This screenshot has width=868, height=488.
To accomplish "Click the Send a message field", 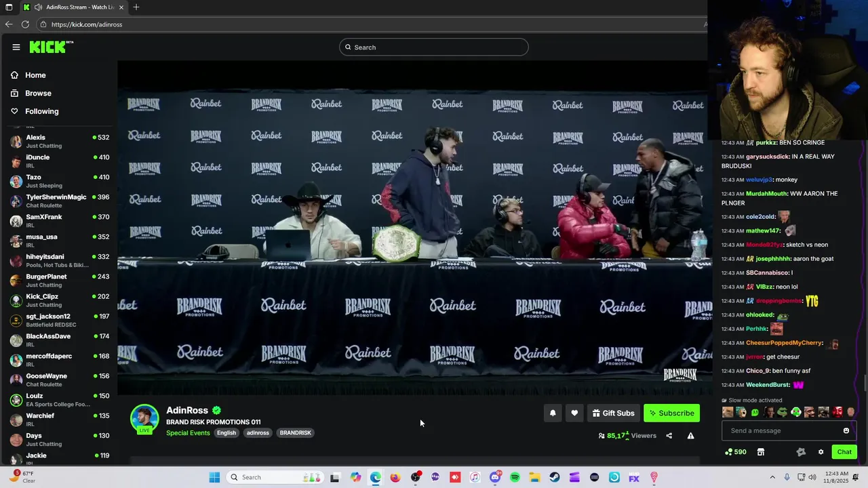I will (789, 430).
